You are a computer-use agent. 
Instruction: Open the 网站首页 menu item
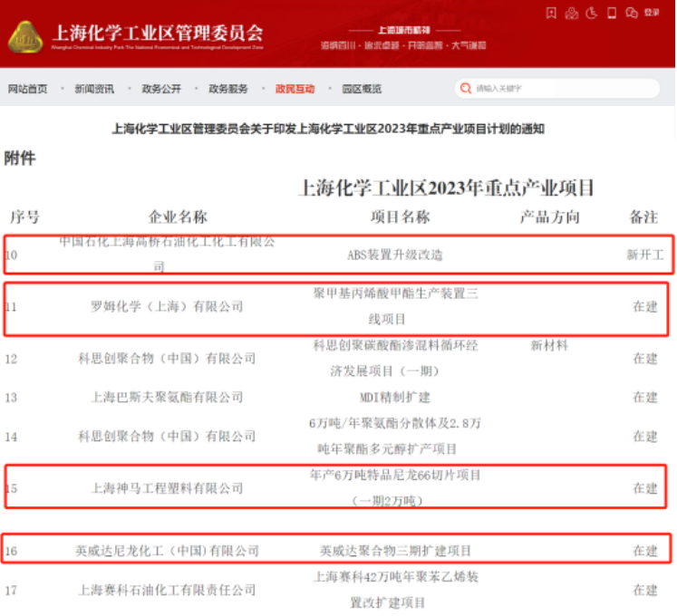[x=27, y=89]
